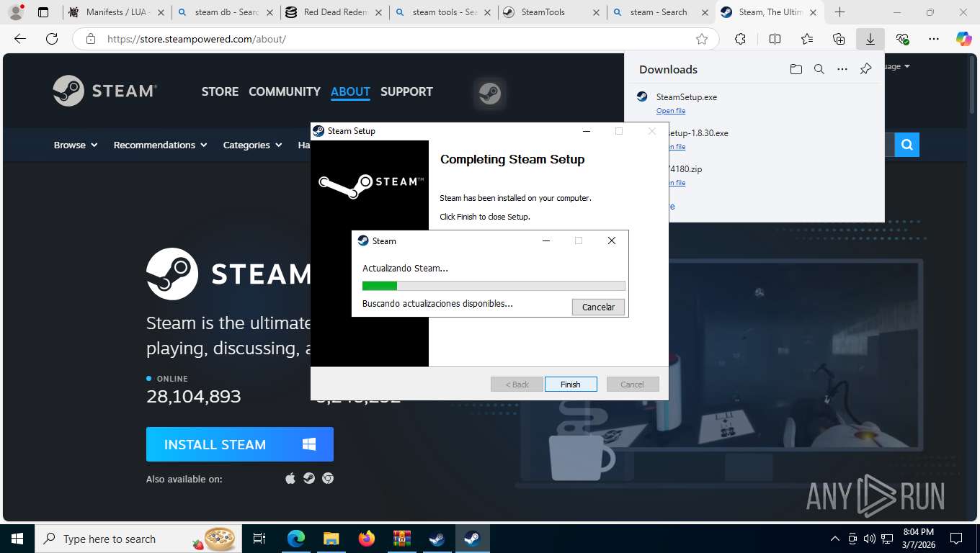This screenshot has height=553, width=980.
Task: Switch to the Red Dead Redemption tab
Action: pyautogui.click(x=334, y=12)
